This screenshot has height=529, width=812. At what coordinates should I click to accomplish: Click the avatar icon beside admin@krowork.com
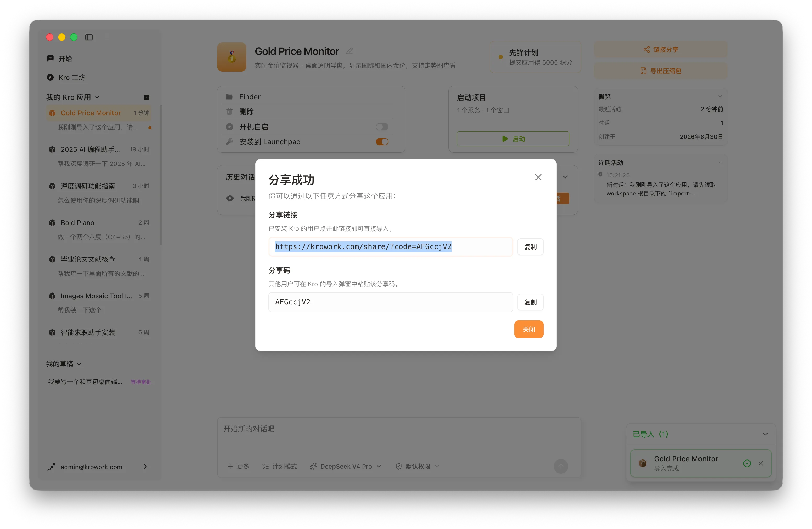[51, 467]
